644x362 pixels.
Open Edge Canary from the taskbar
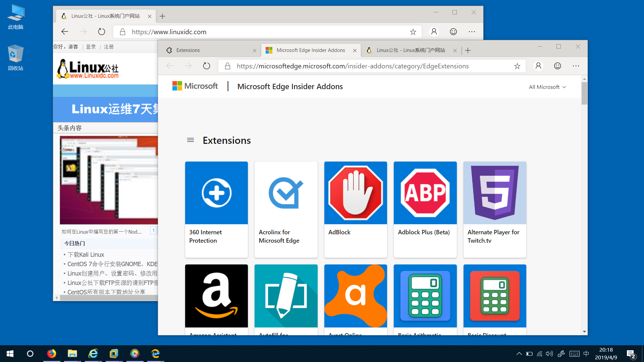tap(156, 354)
